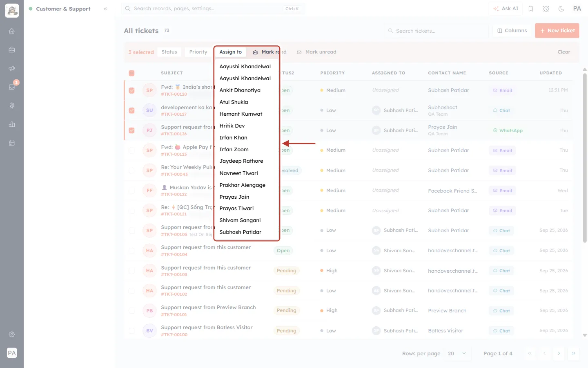
Task: Click the bookmark icon in top bar
Action: click(531, 9)
